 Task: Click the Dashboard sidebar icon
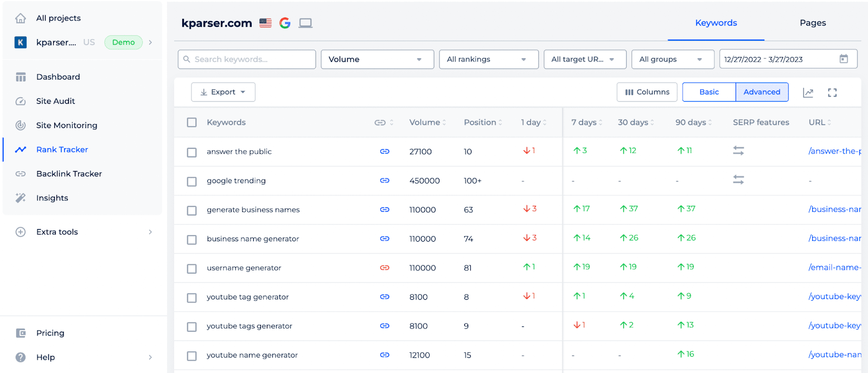(x=21, y=77)
